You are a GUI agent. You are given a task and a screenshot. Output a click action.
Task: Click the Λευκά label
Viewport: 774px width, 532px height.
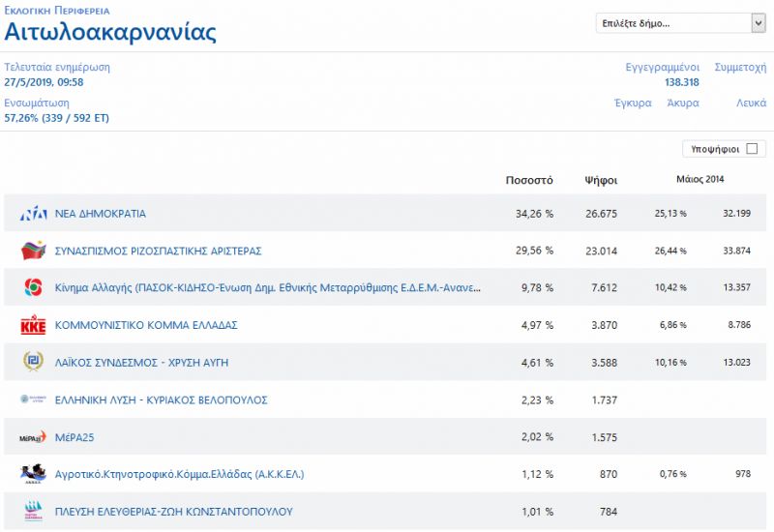[x=752, y=103]
